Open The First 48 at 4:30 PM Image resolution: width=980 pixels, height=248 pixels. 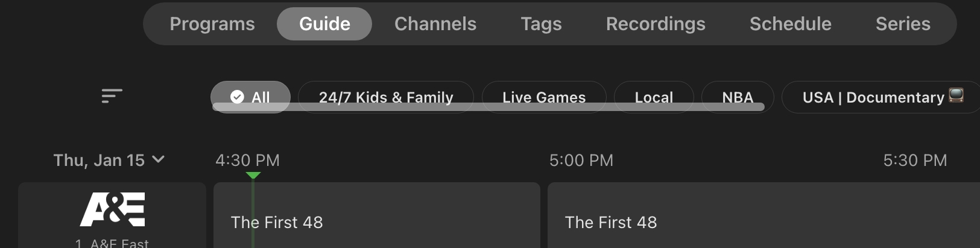376,221
